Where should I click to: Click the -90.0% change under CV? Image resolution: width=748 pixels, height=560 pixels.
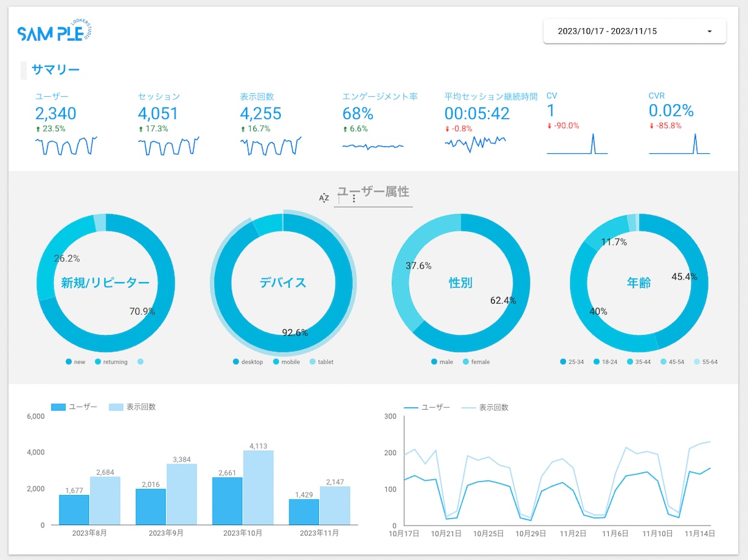click(x=563, y=126)
